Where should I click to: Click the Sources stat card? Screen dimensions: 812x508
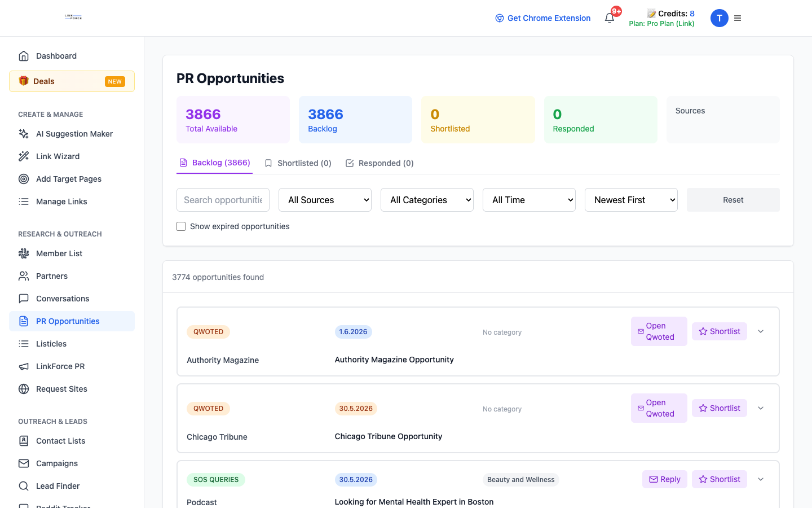pos(723,120)
